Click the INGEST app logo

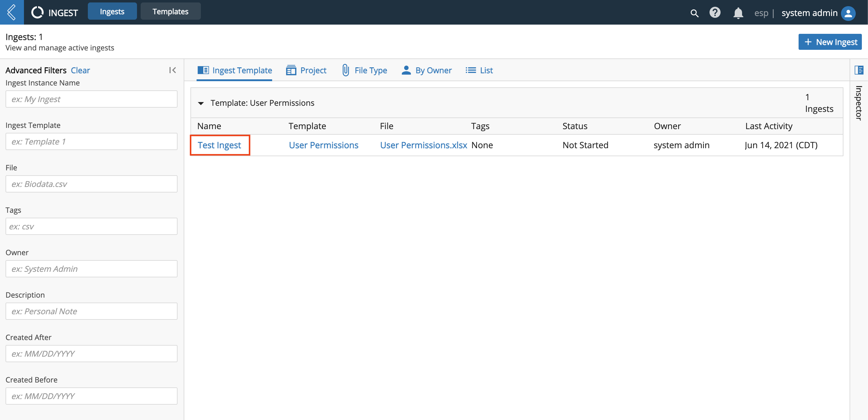[x=55, y=13]
